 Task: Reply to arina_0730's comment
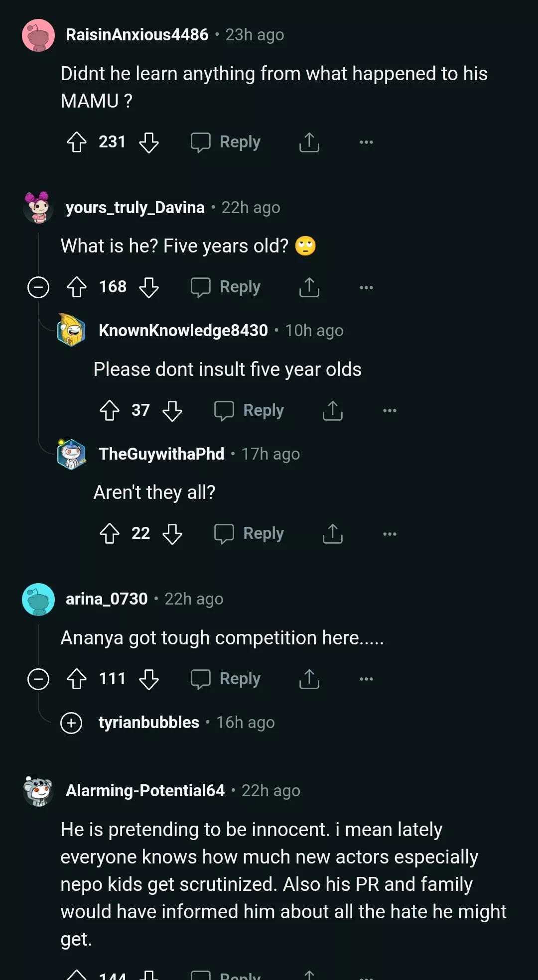click(x=226, y=679)
